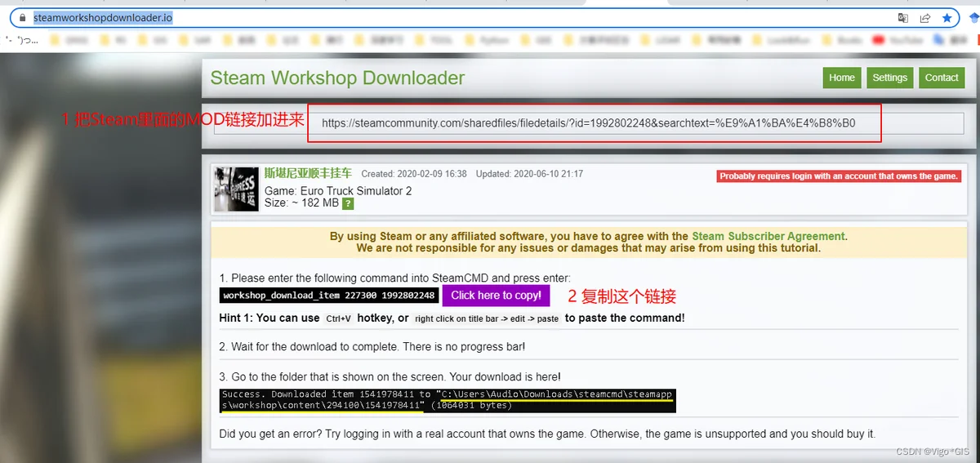Click the share page icon
This screenshot has width=980, height=463.
coord(924,17)
